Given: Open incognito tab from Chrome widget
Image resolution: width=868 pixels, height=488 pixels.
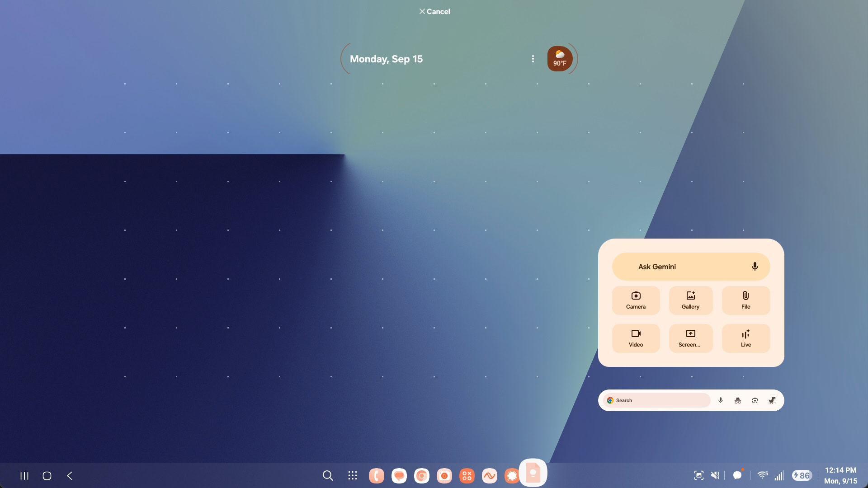Looking at the screenshot, I should click(738, 400).
